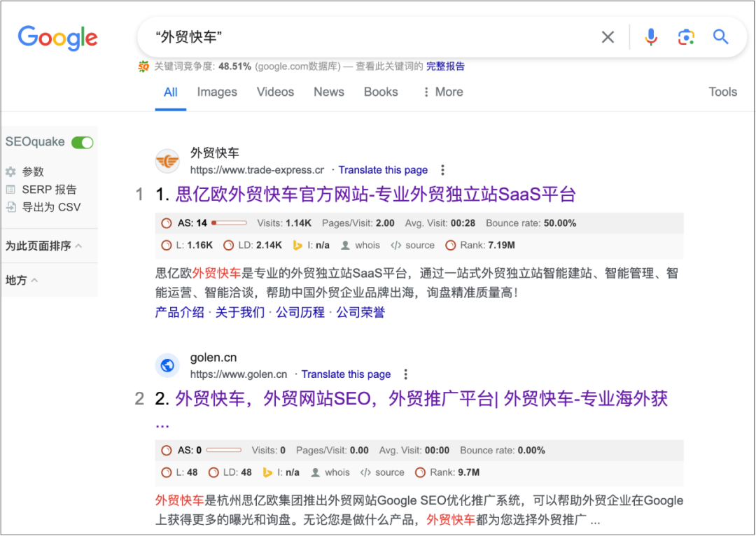Open search Tools
This screenshot has height=536, width=756.
coord(722,92)
